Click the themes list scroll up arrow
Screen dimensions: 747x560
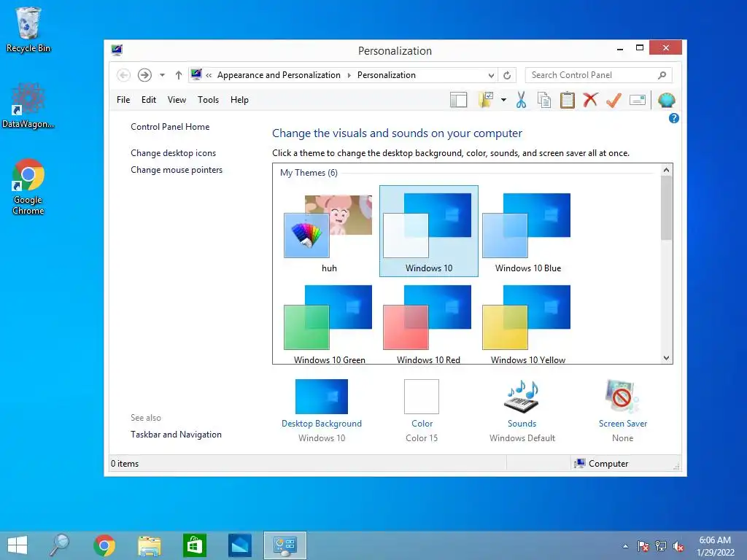(667, 170)
